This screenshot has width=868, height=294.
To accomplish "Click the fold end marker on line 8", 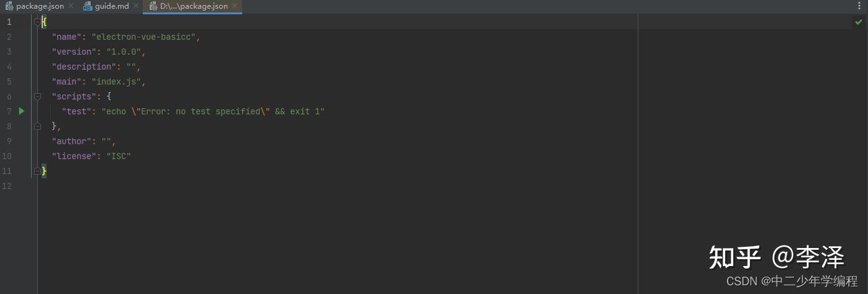I will point(37,126).
